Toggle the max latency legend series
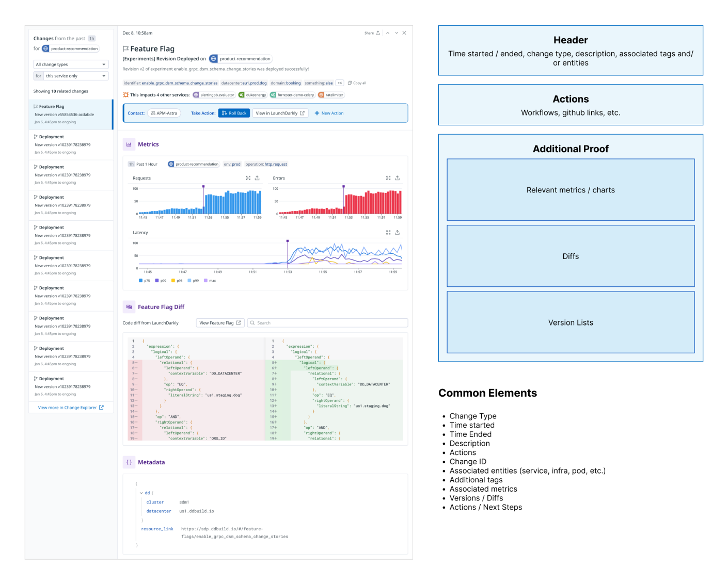 (x=210, y=281)
